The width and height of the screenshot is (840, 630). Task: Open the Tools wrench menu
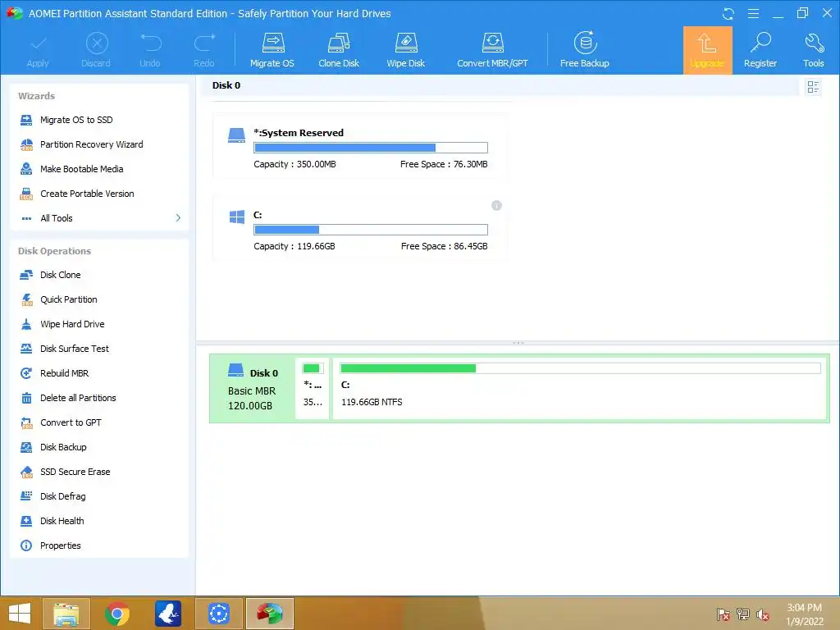pos(813,50)
